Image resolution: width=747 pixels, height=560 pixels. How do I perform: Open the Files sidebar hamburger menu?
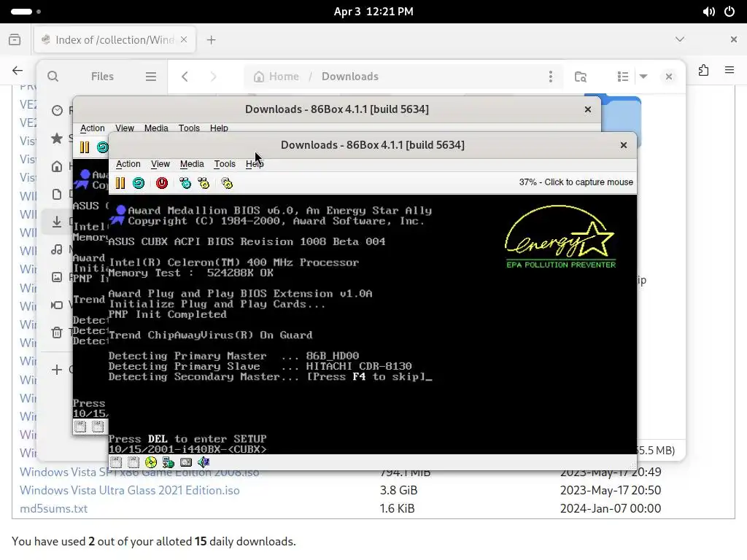pos(151,76)
